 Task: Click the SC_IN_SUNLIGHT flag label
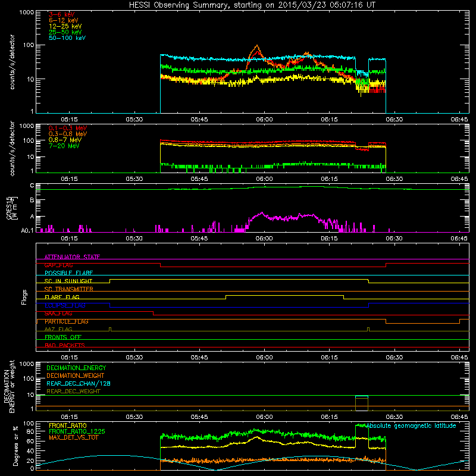pyautogui.click(x=68, y=281)
